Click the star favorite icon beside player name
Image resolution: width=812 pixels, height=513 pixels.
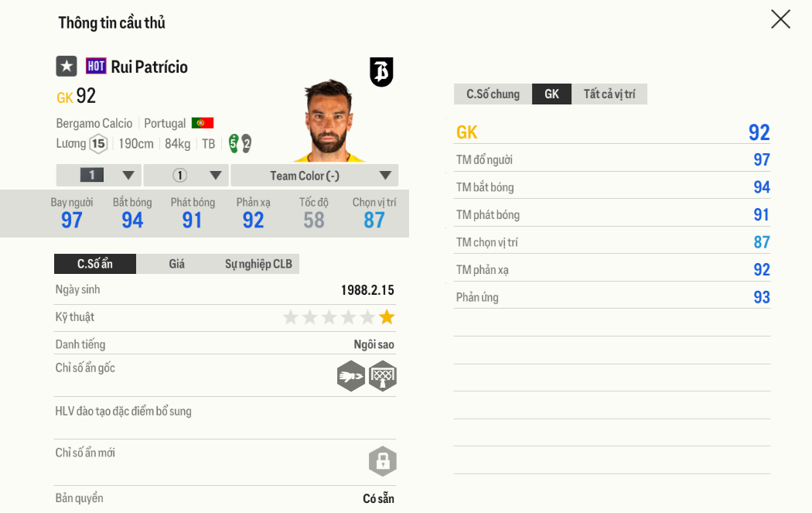(67, 67)
